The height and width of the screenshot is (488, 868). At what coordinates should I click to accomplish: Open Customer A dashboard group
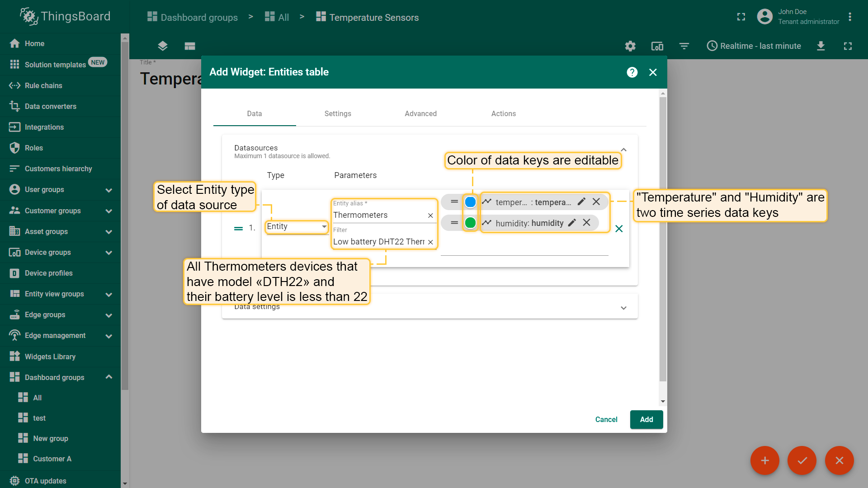click(x=60, y=459)
